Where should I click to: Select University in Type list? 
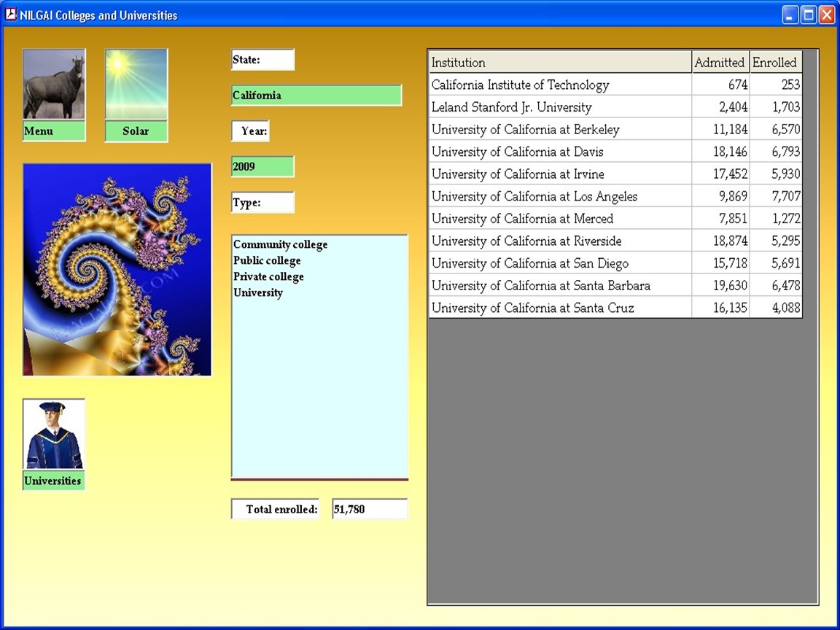[x=257, y=293]
